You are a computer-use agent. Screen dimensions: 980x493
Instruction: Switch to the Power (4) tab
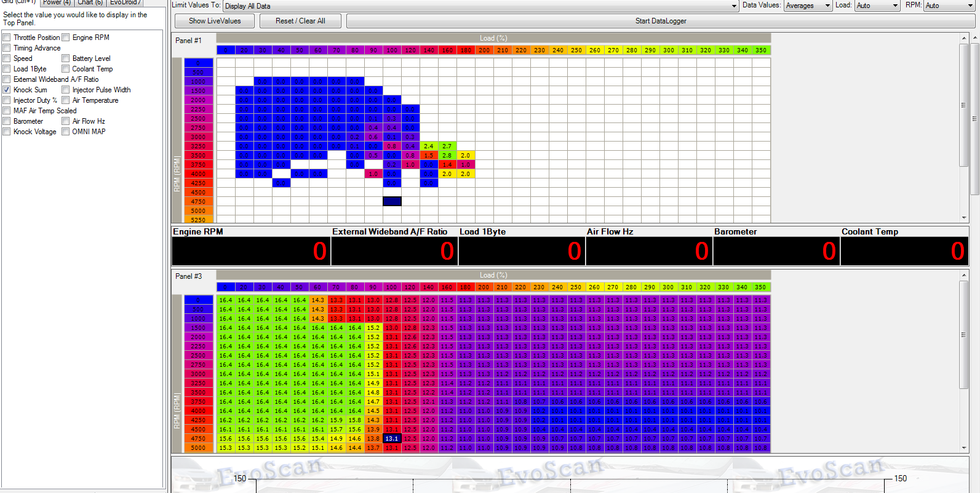click(57, 2)
